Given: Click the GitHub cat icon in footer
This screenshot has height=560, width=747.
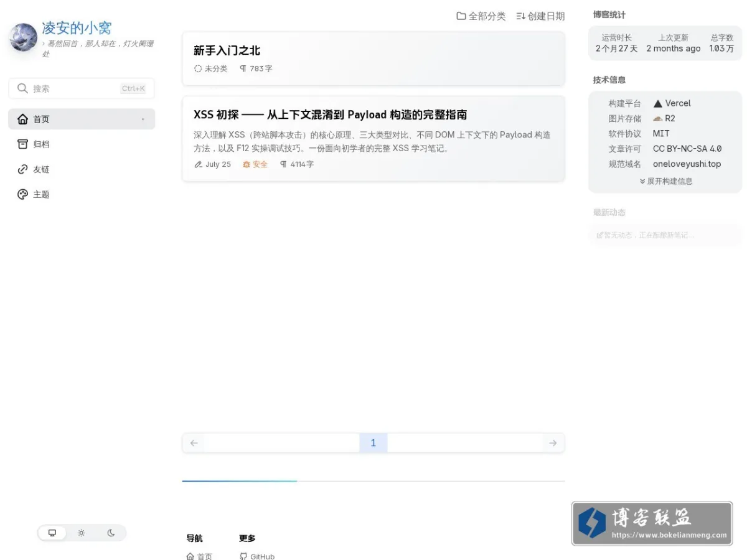Looking at the screenshot, I should (243, 557).
